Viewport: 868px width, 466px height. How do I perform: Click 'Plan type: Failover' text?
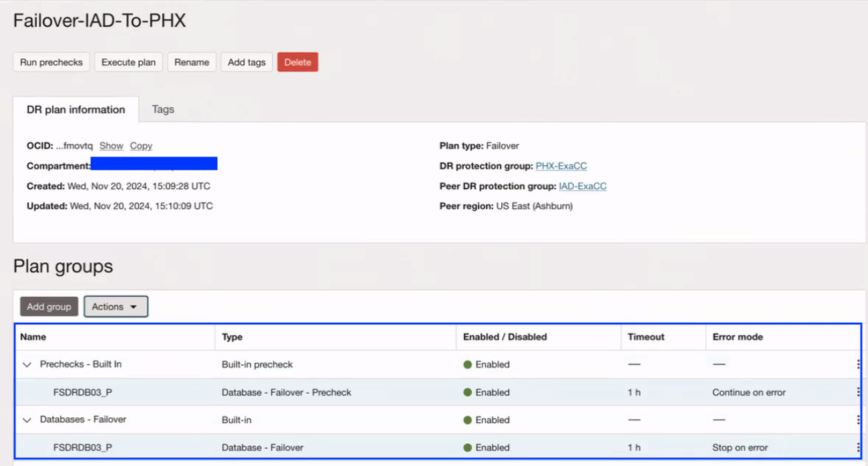point(479,146)
